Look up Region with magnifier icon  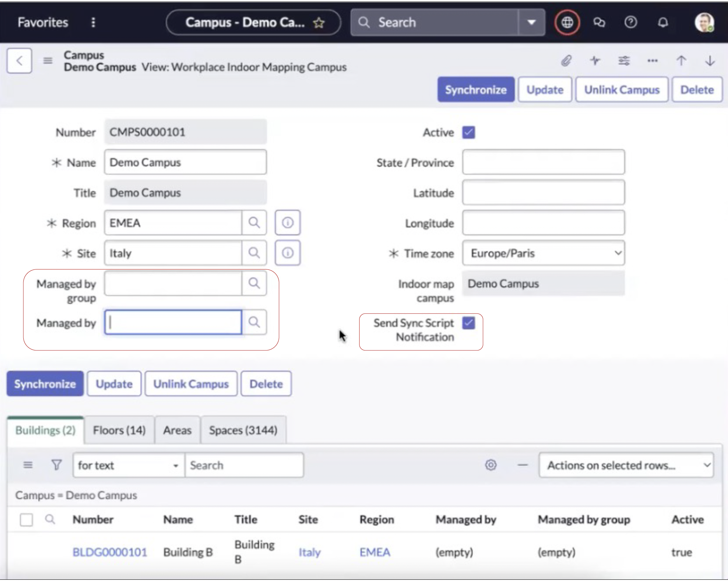(x=254, y=223)
